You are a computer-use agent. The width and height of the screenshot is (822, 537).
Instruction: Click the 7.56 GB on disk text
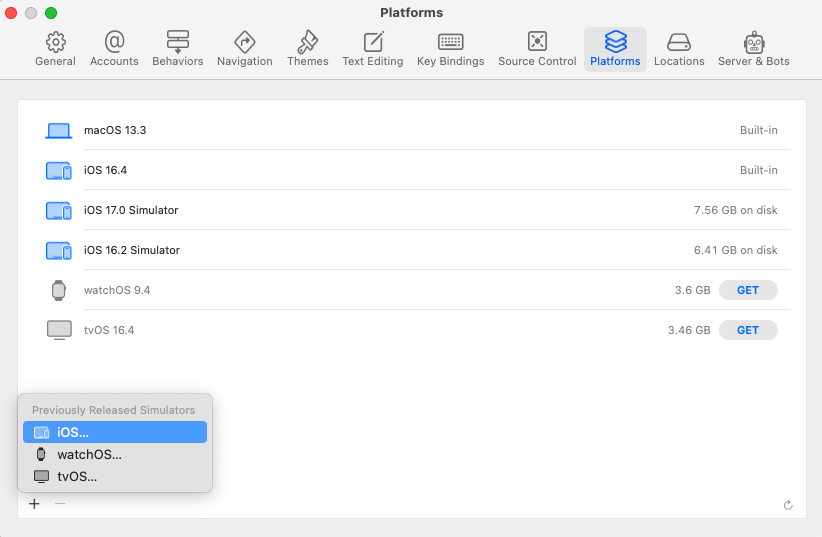pyautogui.click(x=736, y=210)
